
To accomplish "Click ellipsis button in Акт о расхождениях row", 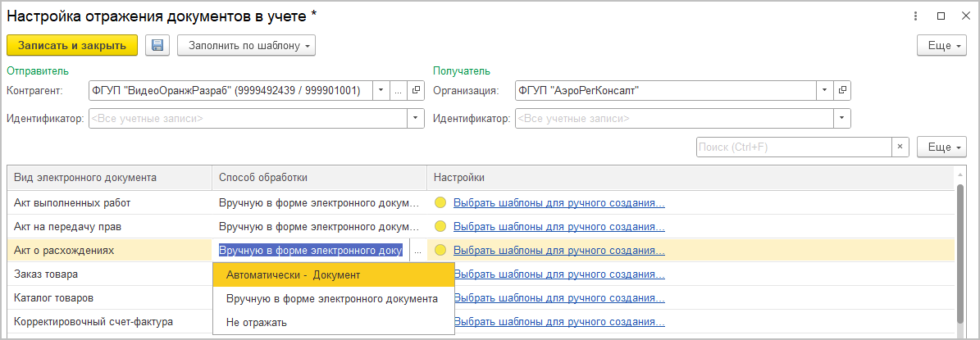I will coord(417,251).
